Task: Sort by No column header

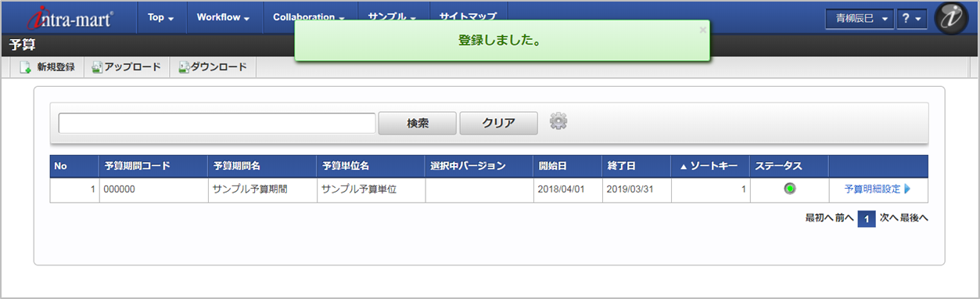Action: (74, 166)
